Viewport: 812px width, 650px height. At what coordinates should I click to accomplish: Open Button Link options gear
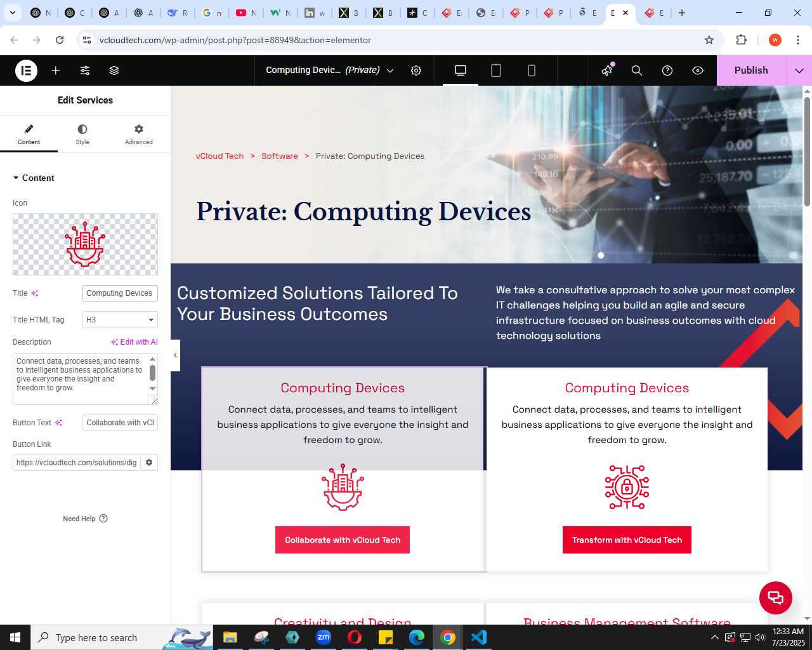tap(149, 463)
